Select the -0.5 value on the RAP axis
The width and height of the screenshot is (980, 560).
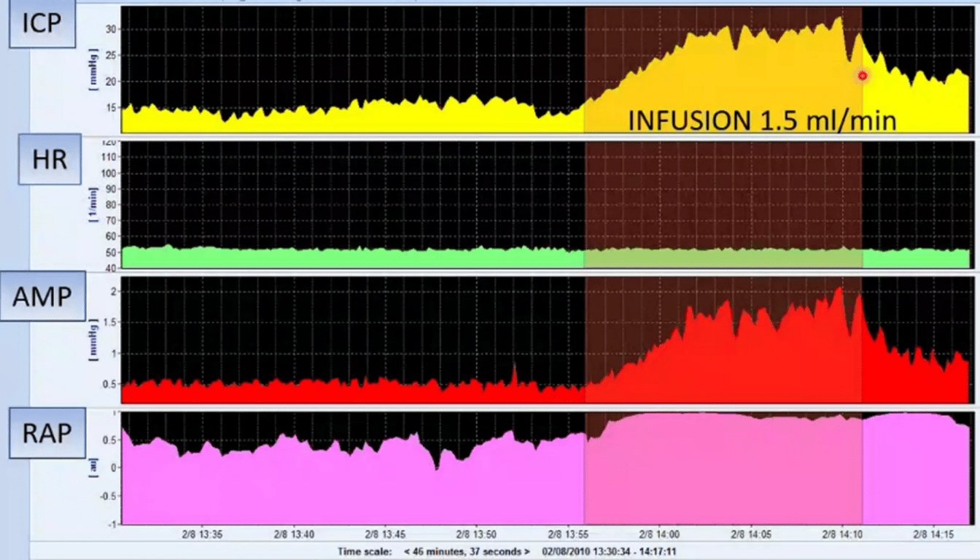pyautogui.click(x=109, y=496)
